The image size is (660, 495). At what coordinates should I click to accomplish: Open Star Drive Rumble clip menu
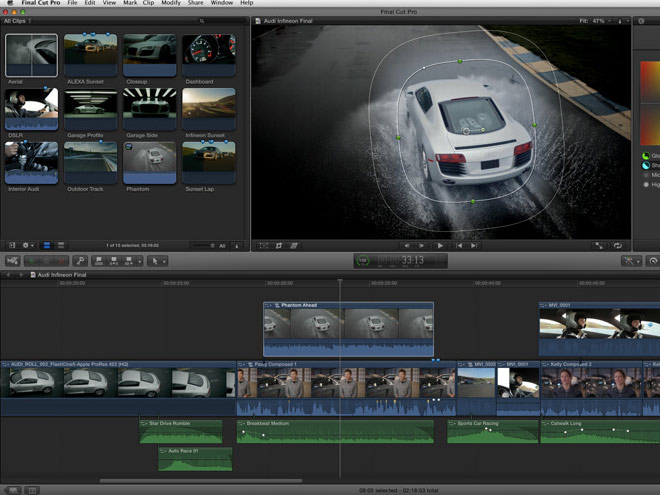[x=144, y=423]
